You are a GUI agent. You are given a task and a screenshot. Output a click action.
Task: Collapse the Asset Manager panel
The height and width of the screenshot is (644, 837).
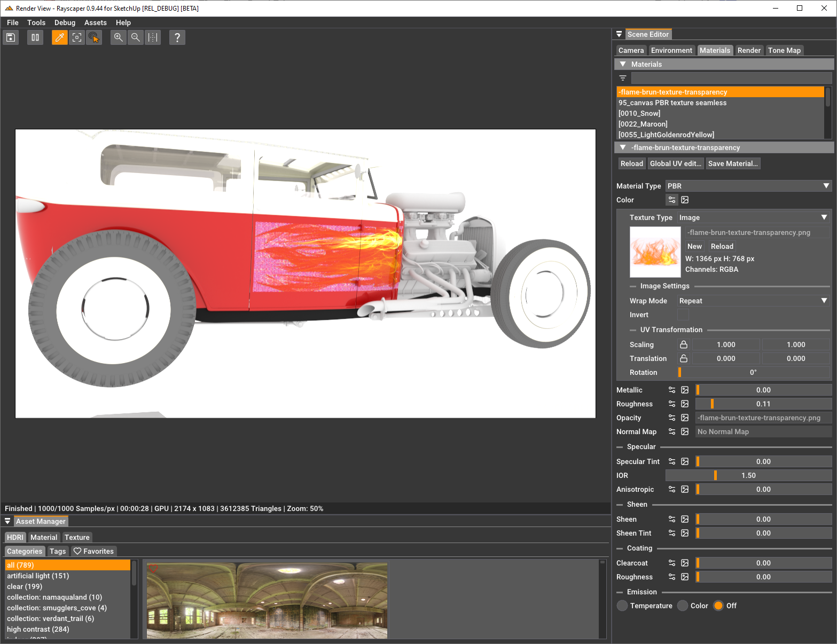pos(7,521)
